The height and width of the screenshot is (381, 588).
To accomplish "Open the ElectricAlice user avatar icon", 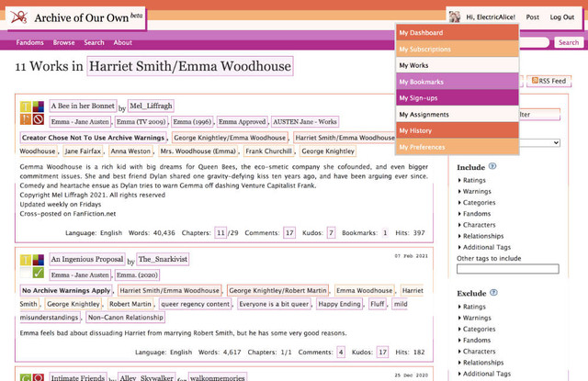I will (x=455, y=17).
